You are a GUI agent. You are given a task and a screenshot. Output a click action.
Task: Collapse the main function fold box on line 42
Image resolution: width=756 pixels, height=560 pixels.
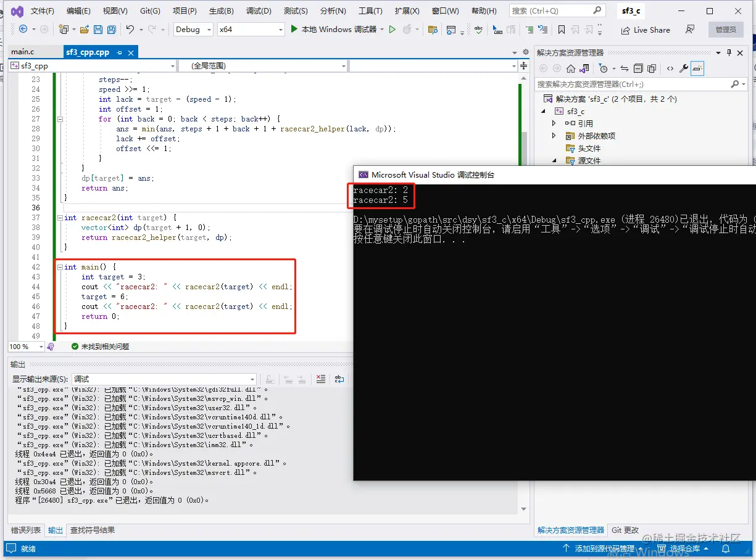point(59,267)
